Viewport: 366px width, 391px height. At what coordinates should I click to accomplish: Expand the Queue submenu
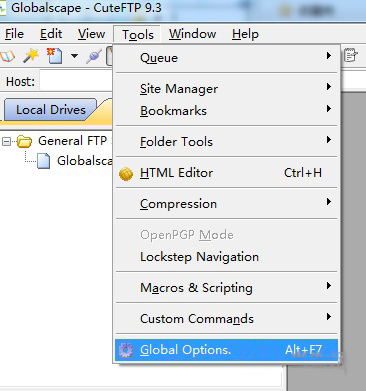(227, 58)
